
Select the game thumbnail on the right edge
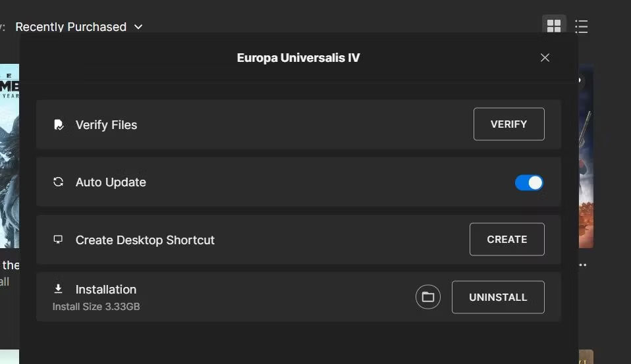tap(586, 155)
